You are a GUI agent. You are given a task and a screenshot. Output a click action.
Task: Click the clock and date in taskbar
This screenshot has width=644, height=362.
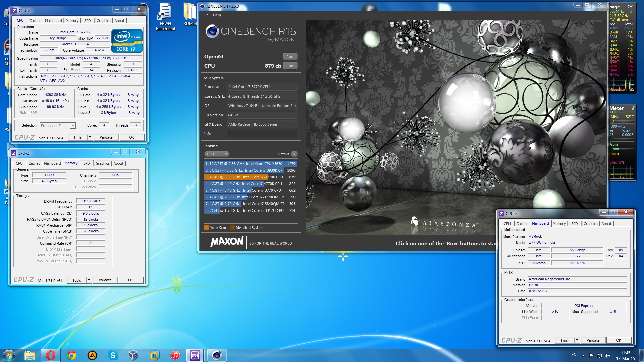point(625,356)
